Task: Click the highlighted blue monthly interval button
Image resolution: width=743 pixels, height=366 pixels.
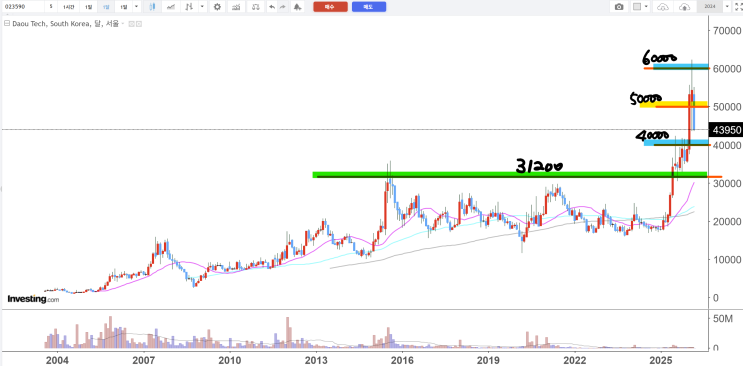Action: (106, 7)
